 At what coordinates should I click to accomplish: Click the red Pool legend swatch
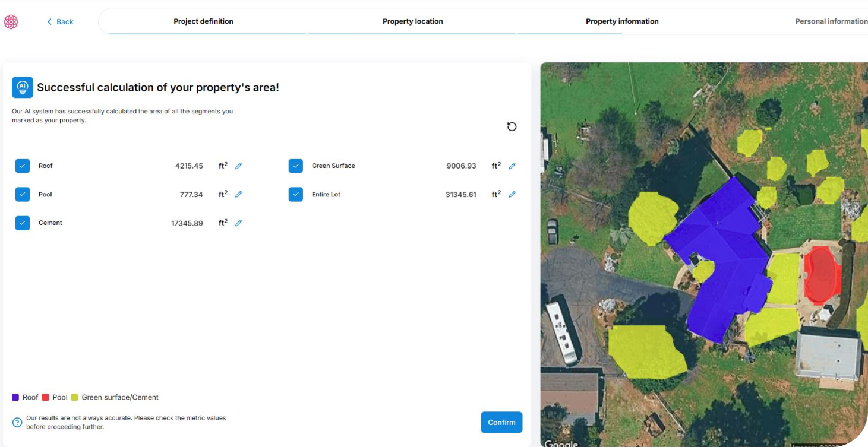(x=45, y=397)
